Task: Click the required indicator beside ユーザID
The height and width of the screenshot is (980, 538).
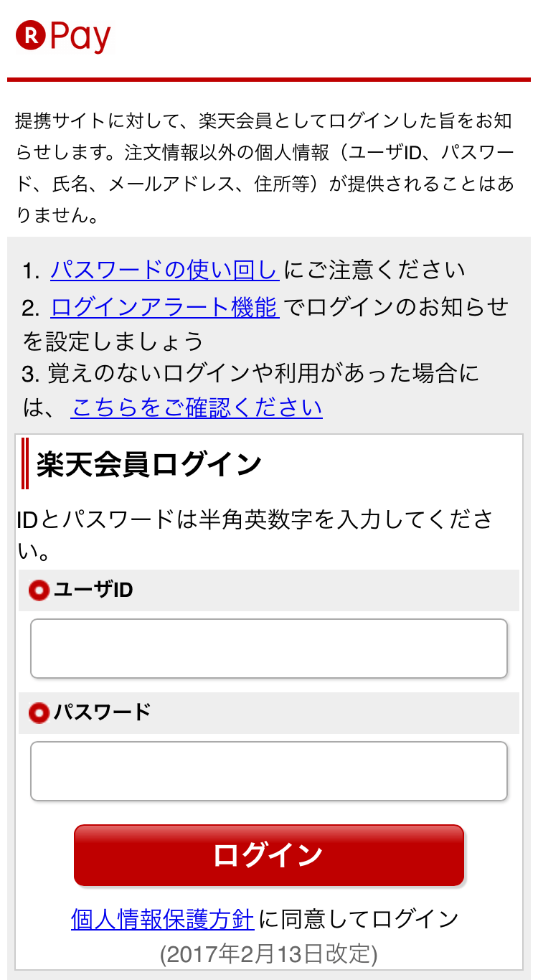Action: click(39, 590)
